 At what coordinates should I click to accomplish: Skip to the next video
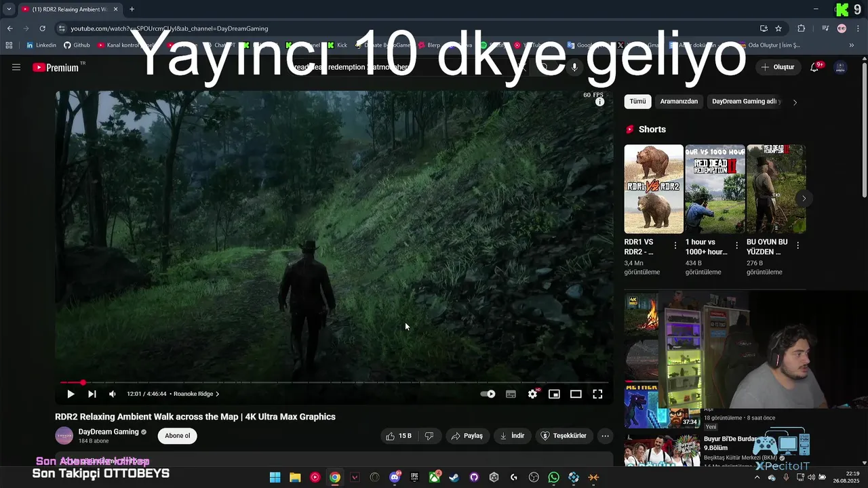coord(92,394)
